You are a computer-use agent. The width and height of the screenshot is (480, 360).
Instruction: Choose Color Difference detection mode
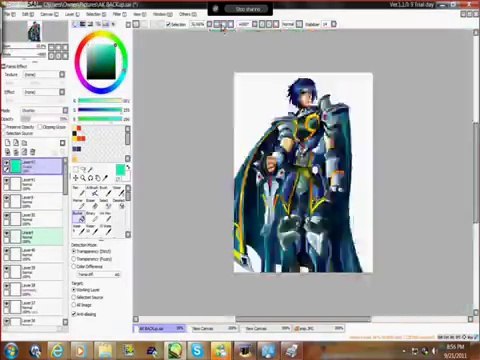[x=74, y=267]
